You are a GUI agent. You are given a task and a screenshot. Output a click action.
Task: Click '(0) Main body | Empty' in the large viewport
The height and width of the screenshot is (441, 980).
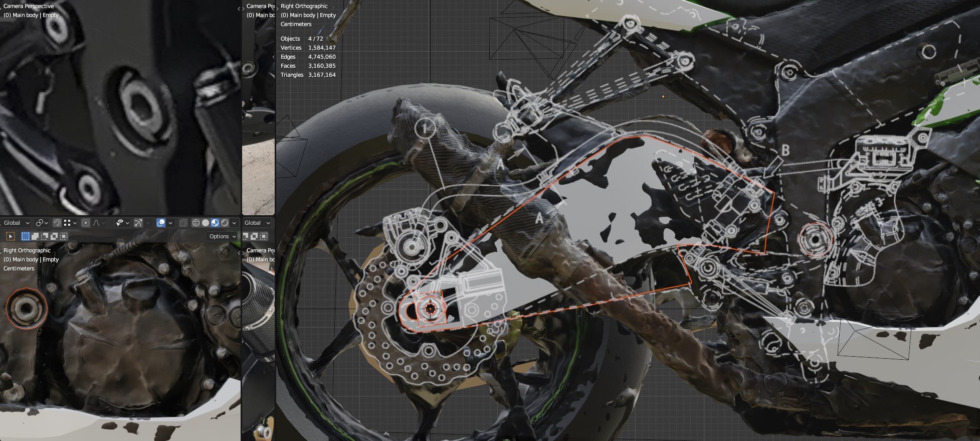tap(308, 15)
